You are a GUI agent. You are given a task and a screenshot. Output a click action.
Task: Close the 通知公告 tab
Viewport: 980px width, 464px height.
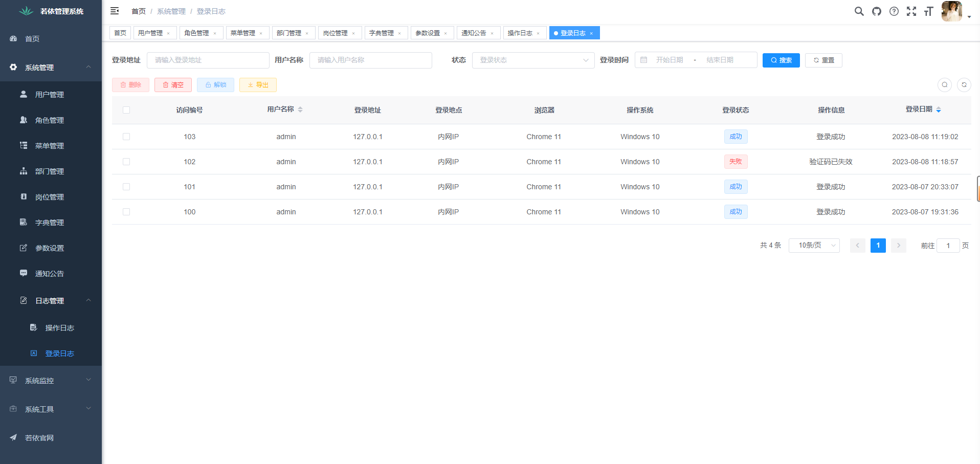coord(492,33)
